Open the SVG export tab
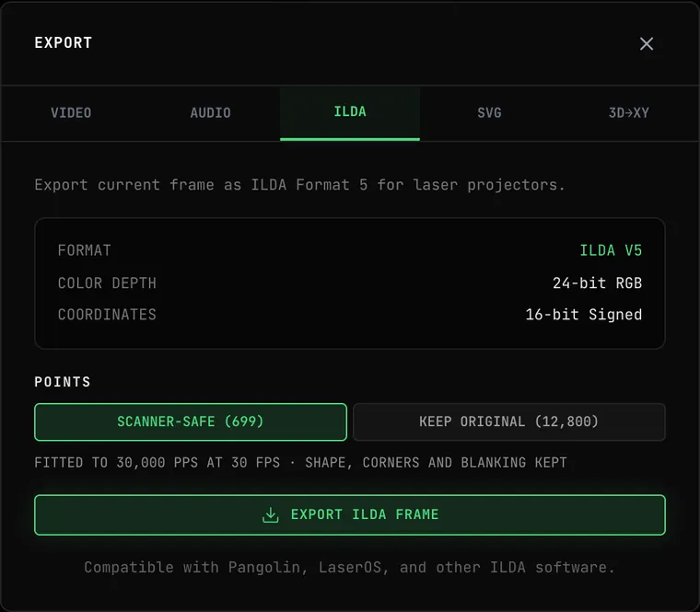 [x=489, y=113]
